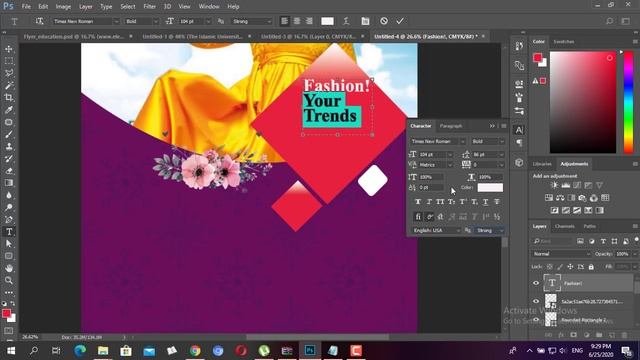The width and height of the screenshot is (640, 360).
Task: Open Character panel icon in dock
Action: tap(519, 130)
